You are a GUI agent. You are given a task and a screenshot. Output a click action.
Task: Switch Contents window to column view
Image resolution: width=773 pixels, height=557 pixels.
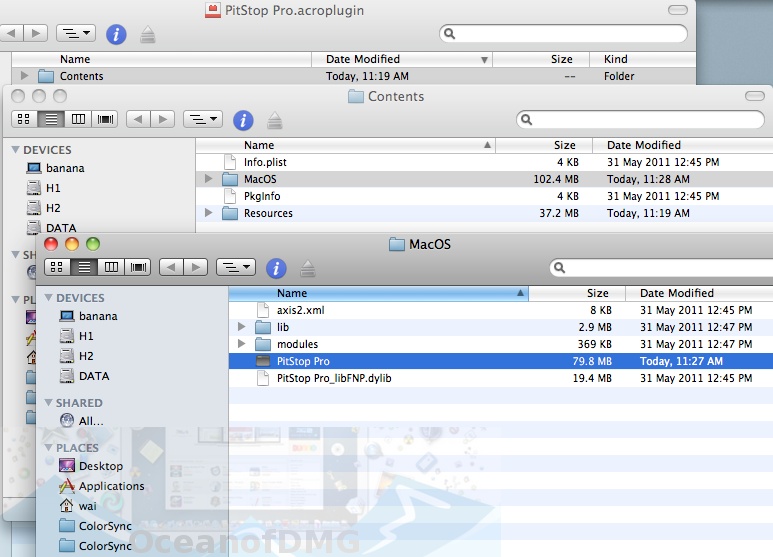click(78, 119)
